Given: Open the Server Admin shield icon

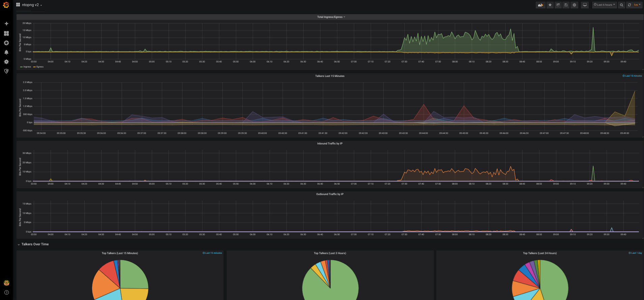Looking at the screenshot, I should [x=6, y=71].
